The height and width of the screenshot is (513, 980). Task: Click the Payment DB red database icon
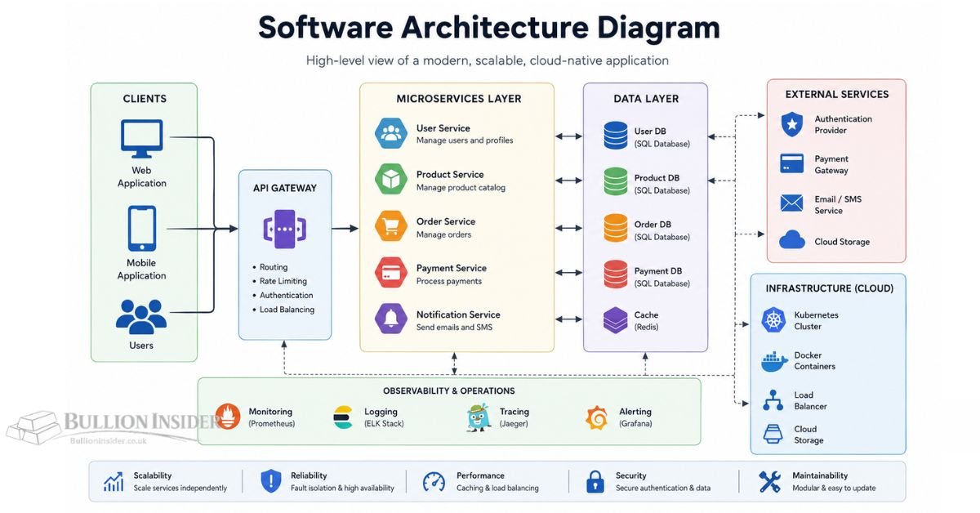coord(616,275)
